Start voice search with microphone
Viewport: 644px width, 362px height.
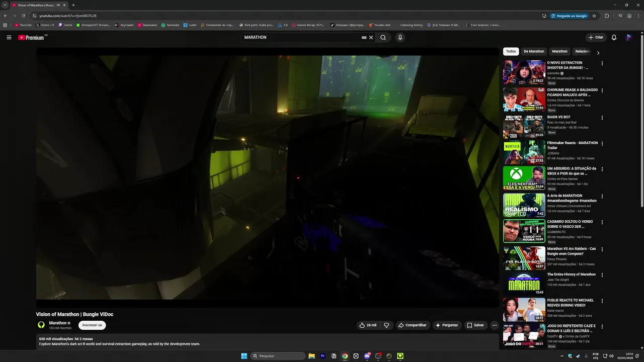[x=400, y=37]
